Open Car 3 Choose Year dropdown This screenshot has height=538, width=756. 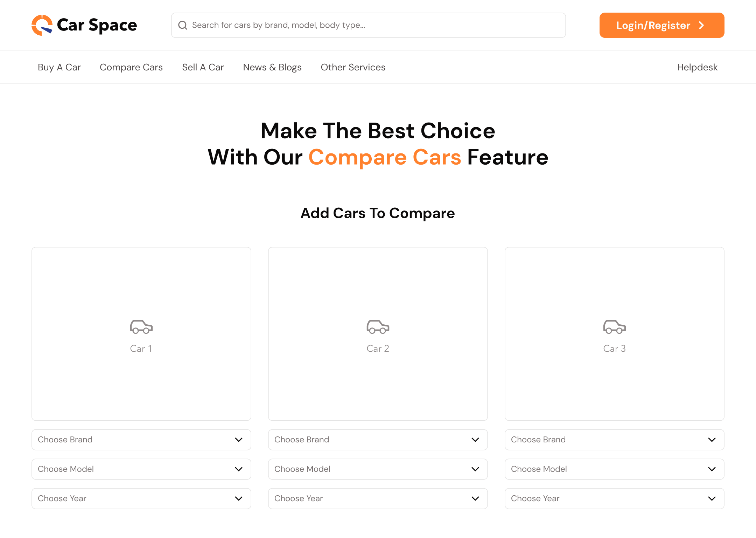pyautogui.click(x=615, y=498)
